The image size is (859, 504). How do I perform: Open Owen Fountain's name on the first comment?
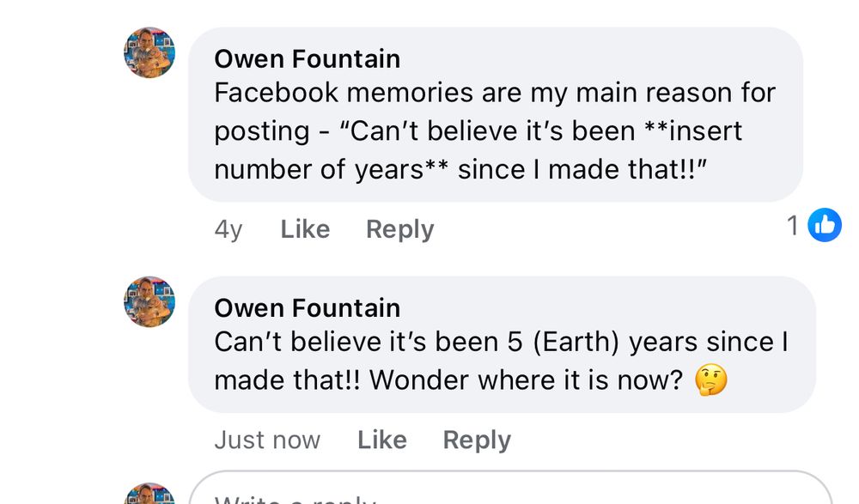[307, 58]
